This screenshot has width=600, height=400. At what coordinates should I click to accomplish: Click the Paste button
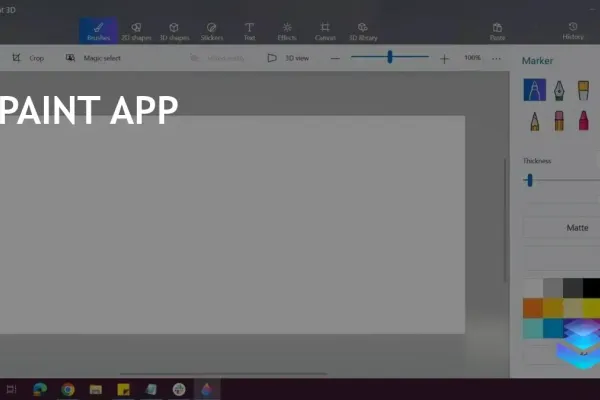tap(497, 31)
